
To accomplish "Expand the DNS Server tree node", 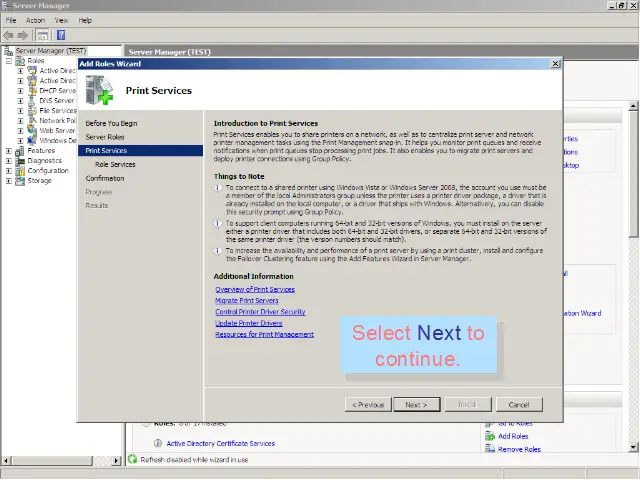I will pos(20,101).
